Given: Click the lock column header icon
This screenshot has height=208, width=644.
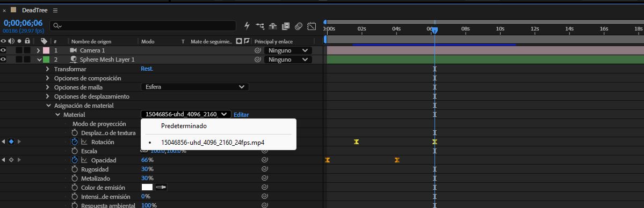Looking at the screenshot, I should tap(27, 41).
